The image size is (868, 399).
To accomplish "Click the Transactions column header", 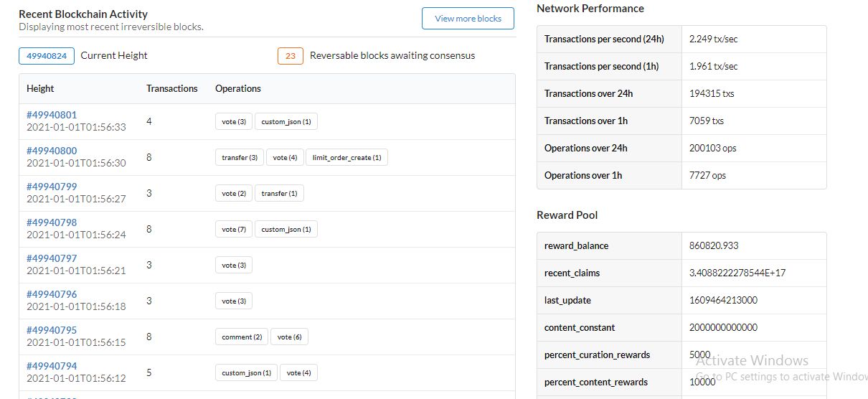I will [172, 88].
